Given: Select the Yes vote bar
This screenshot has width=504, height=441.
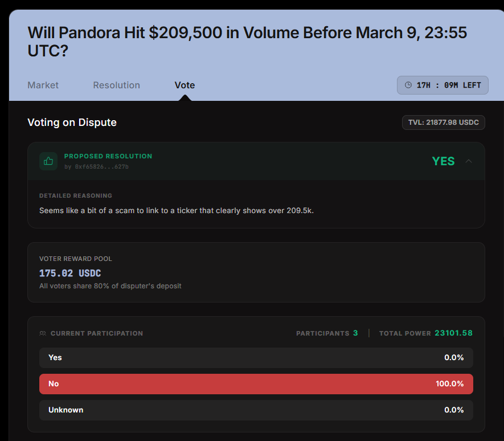Looking at the screenshot, I should coord(256,358).
